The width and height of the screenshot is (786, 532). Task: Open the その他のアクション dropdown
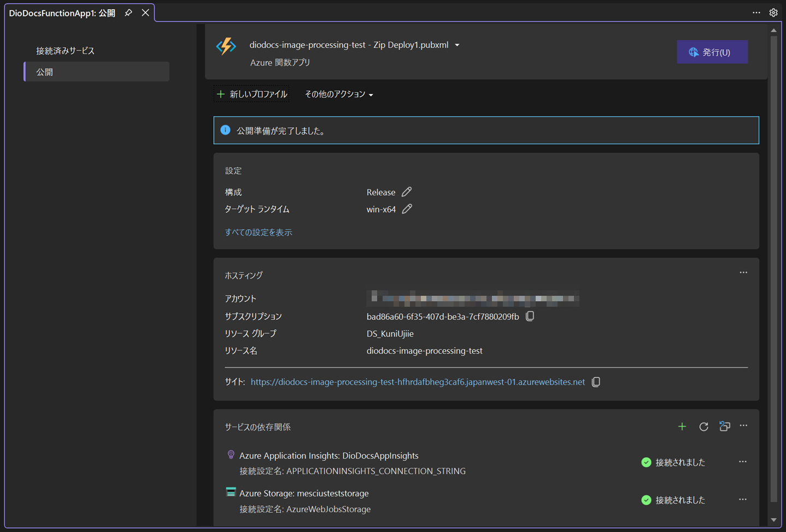click(339, 94)
